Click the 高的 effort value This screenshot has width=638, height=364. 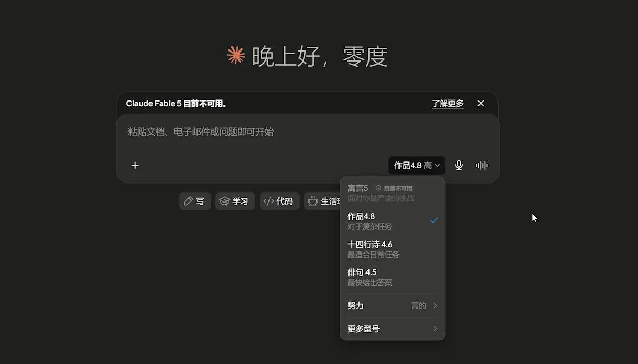418,306
